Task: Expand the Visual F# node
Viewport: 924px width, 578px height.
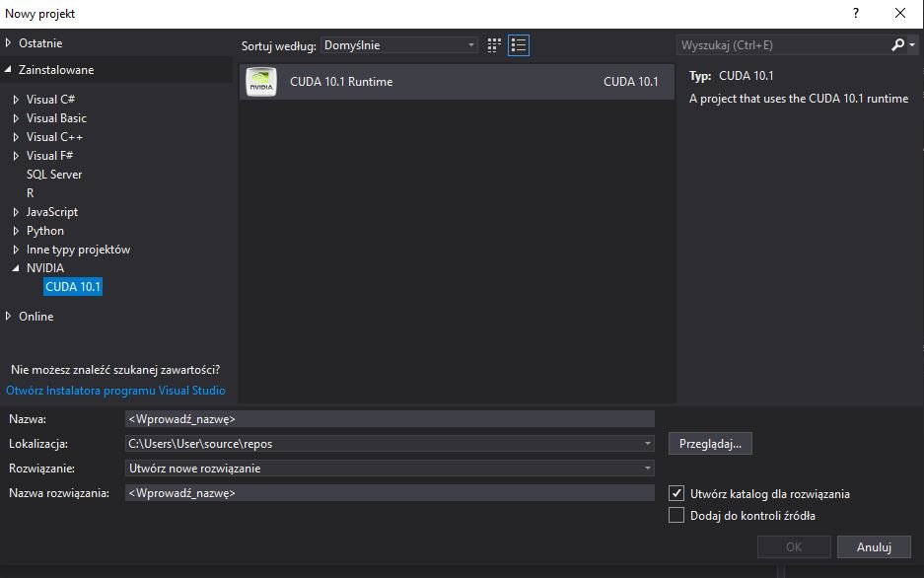Action: [x=16, y=156]
